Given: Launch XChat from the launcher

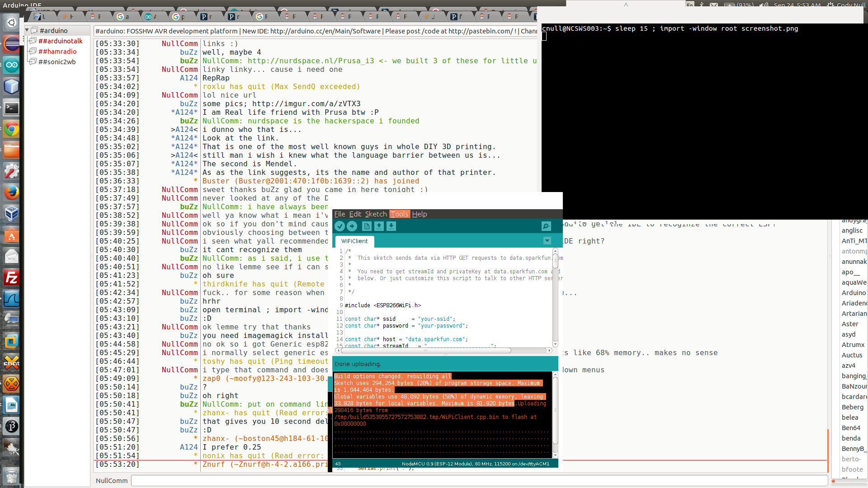Looking at the screenshot, I should (x=11, y=363).
